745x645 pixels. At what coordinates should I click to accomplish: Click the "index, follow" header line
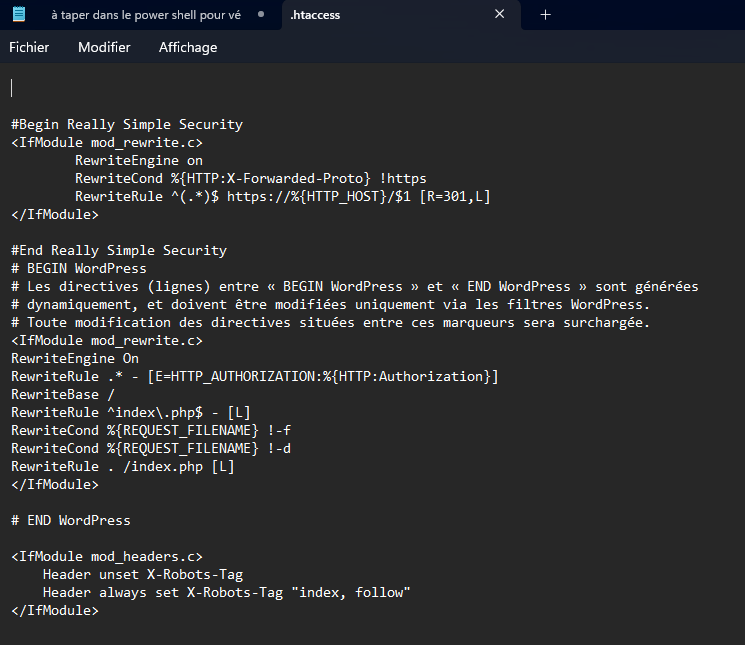[226, 592]
